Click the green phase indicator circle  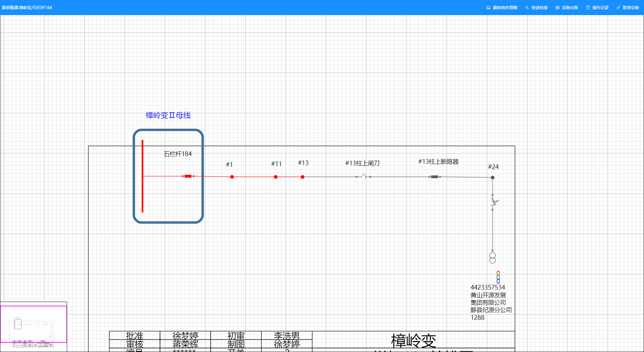[498, 277]
